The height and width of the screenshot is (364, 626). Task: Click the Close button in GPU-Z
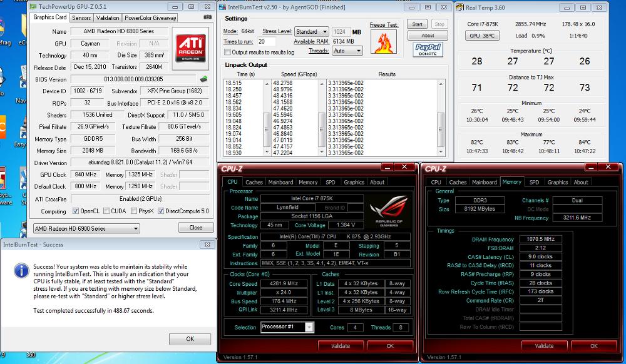(195, 227)
